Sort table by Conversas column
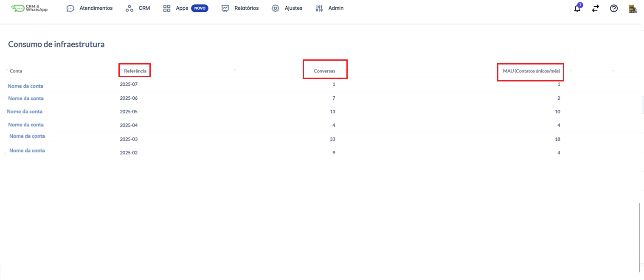 pyautogui.click(x=324, y=71)
